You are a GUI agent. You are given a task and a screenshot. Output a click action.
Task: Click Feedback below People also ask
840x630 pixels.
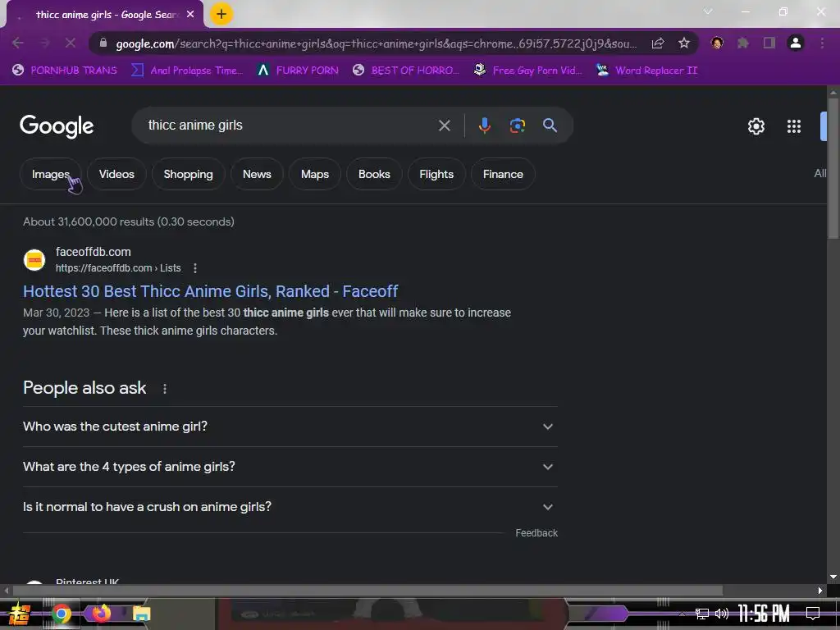click(536, 533)
